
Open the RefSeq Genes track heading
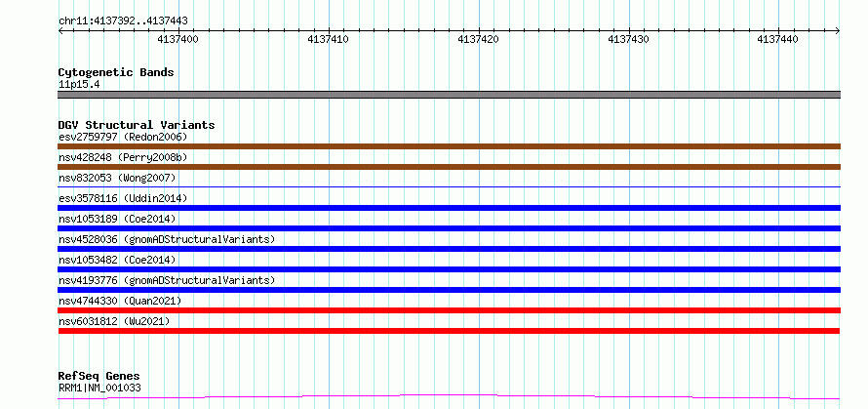(x=99, y=377)
